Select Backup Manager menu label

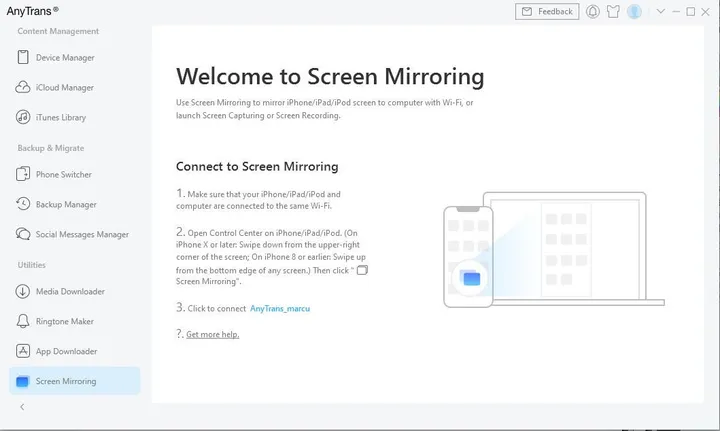click(66, 205)
